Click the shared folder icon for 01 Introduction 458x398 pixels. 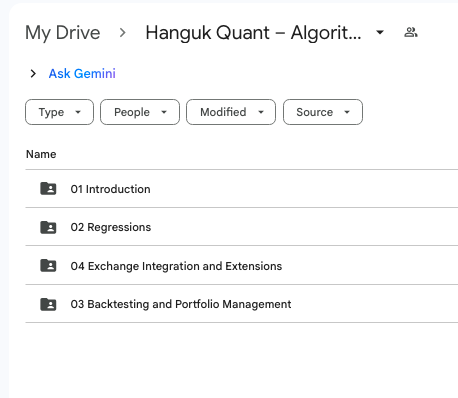coord(48,189)
